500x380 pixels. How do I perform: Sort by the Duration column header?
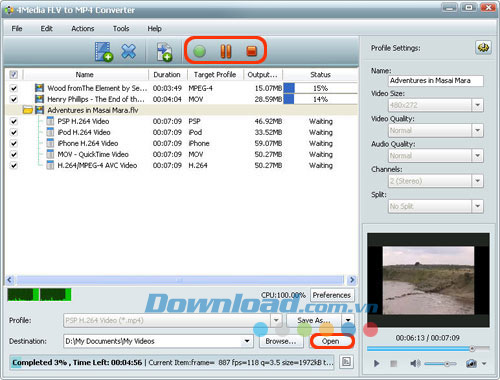click(x=167, y=74)
